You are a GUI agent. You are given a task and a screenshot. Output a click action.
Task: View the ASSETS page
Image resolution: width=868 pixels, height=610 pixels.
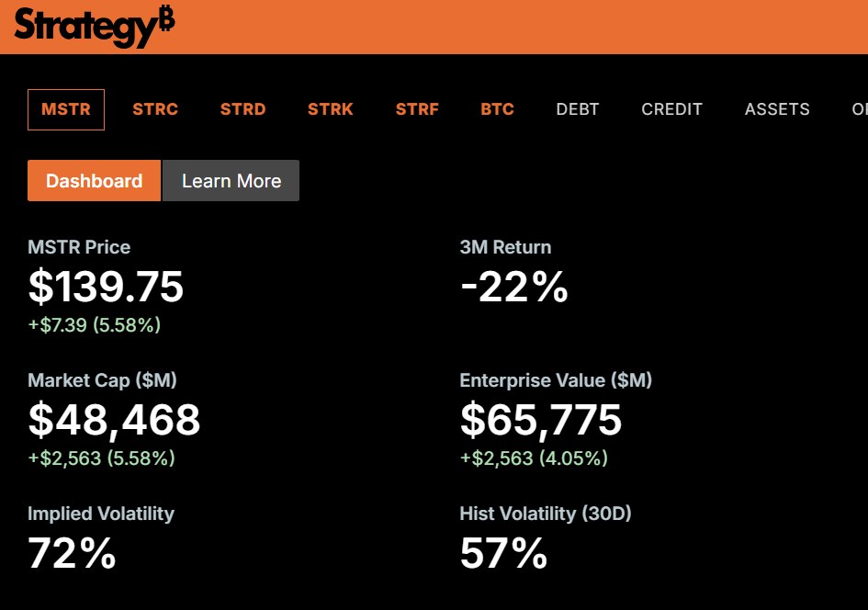click(776, 109)
